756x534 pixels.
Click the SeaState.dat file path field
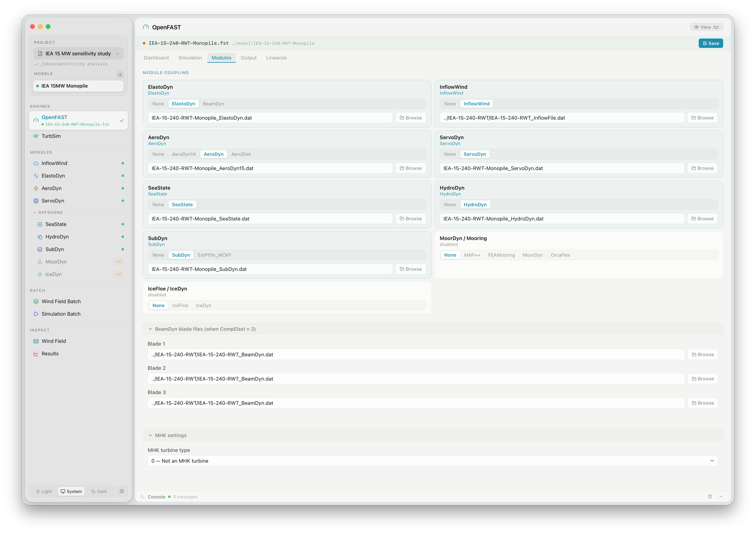click(270, 219)
